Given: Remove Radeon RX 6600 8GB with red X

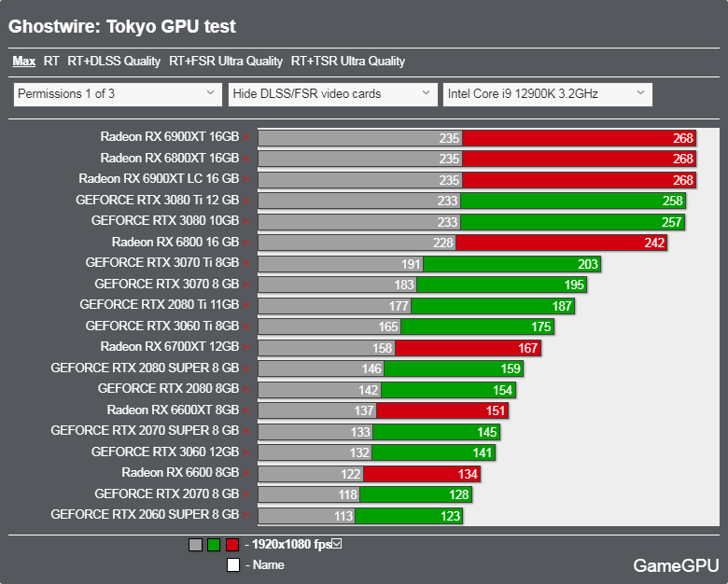Looking at the screenshot, I should [x=245, y=473].
